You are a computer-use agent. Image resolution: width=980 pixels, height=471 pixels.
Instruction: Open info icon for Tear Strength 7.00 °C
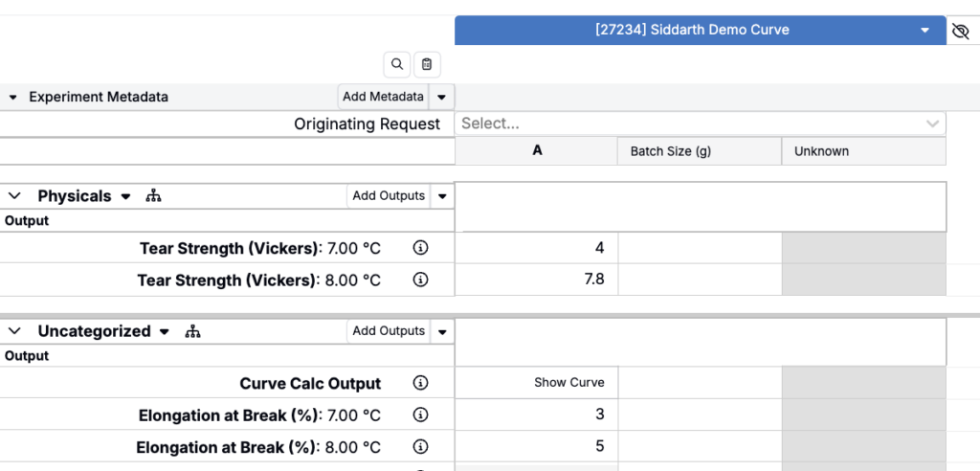(x=420, y=248)
